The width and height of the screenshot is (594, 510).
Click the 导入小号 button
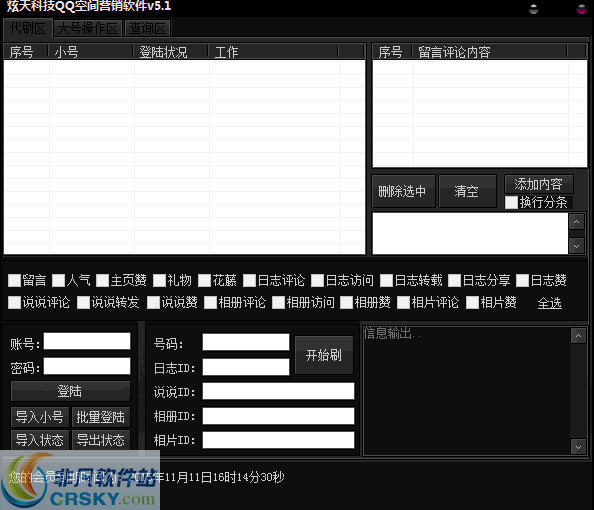point(40,417)
